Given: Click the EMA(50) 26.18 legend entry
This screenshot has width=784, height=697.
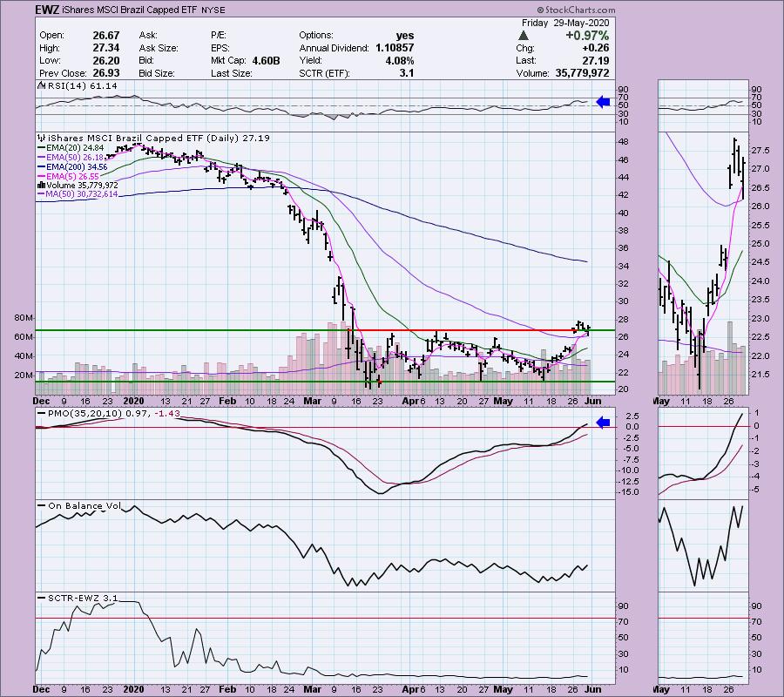Looking at the screenshot, I should point(71,158).
